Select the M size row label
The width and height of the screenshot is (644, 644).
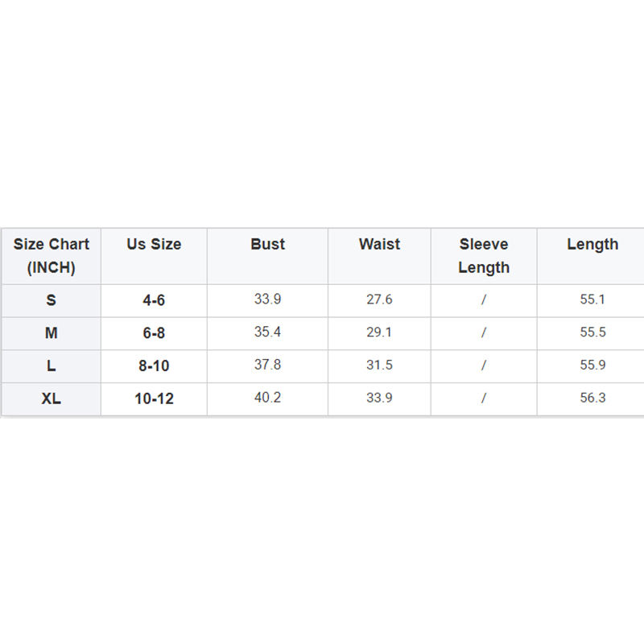[x=52, y=333]
